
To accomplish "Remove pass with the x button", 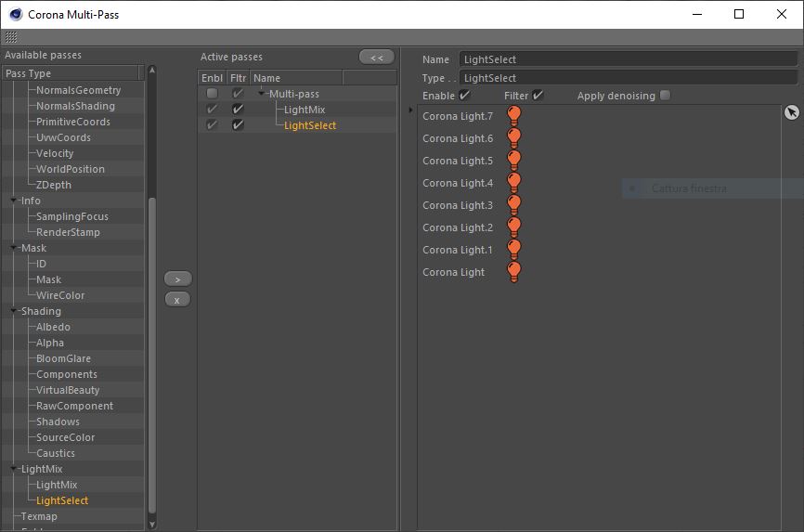I will [x=177, y=300].
